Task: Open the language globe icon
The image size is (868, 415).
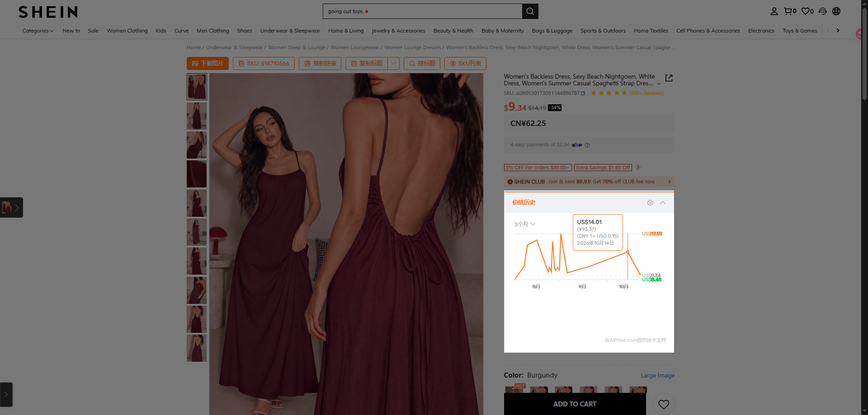Action: click(x=836, y=11)
